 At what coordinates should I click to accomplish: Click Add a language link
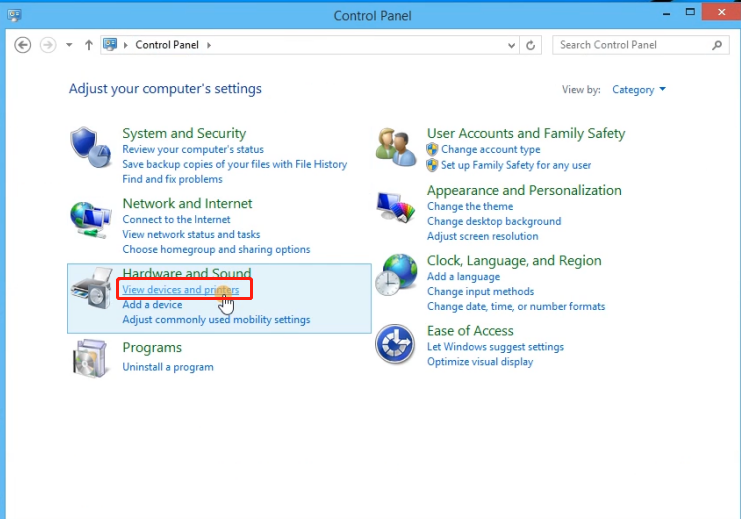[463, 277]
